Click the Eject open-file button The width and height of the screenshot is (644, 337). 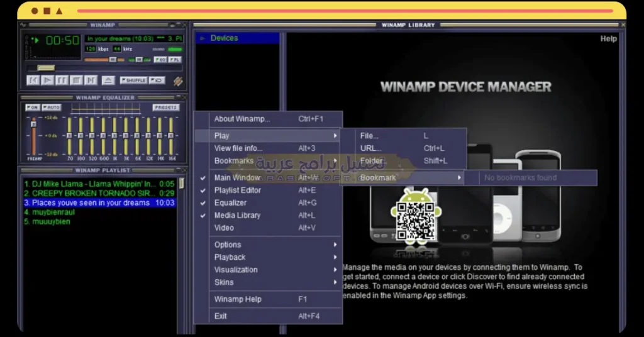tap(108, 80)
